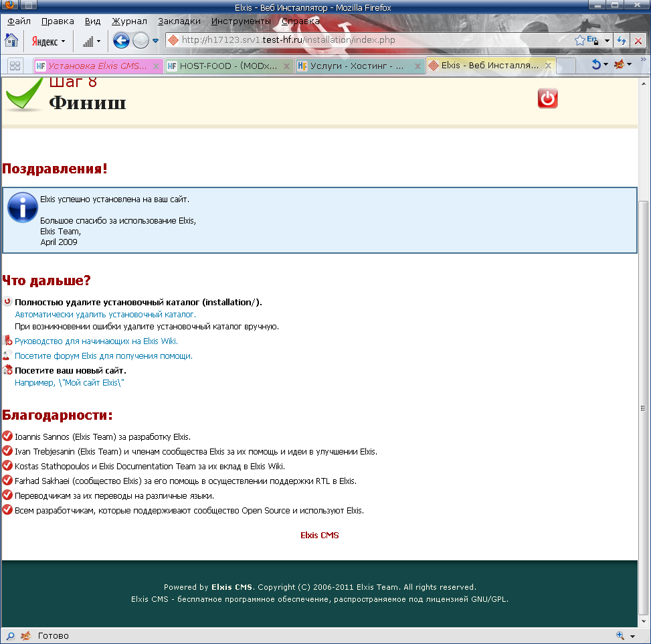Reload page with the blue arrows button
Image resolution: width=651 pixels, height=644 pixels.
click(x=622, y=40)
